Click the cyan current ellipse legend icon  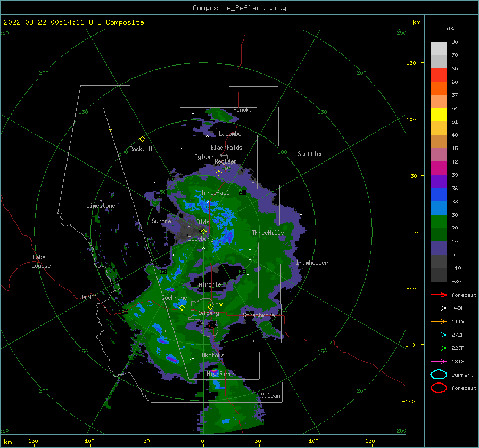[439, 374]
